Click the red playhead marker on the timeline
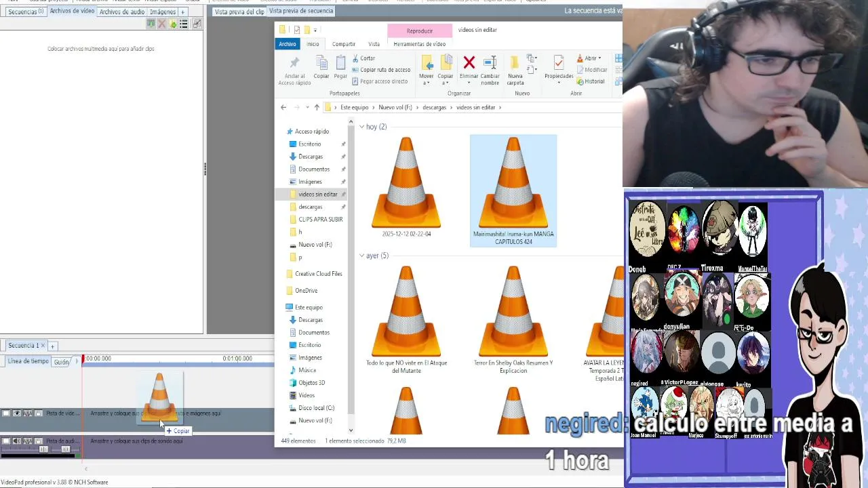The width and height of the screenshot is (868, 488). pos(83,359)
